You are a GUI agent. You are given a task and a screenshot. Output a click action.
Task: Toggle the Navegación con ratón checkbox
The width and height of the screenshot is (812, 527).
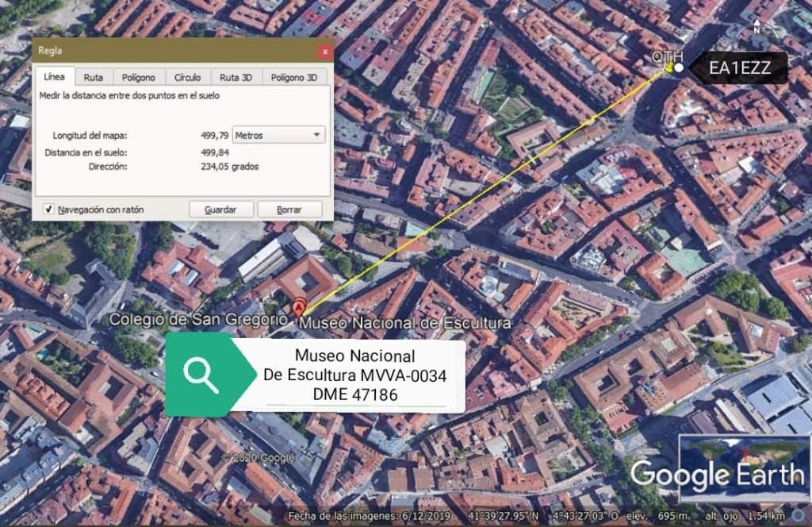pos(48,210)
